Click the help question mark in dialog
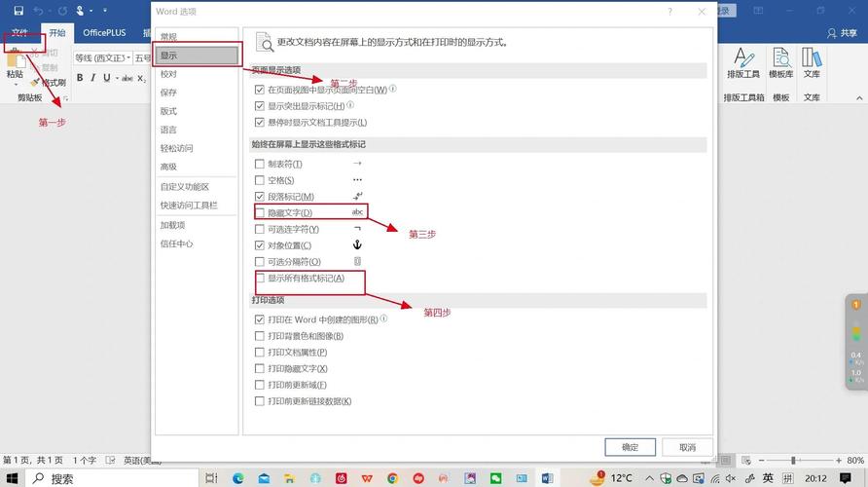 669,11
